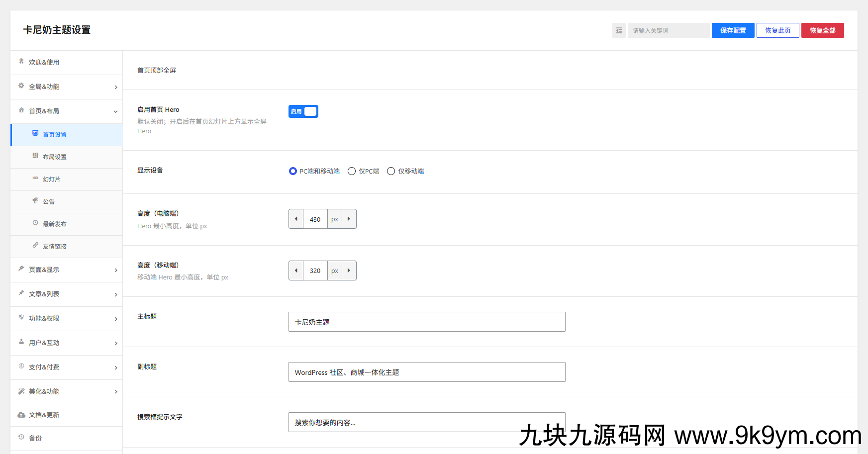Click the megaphone icon beside 公告
The height and width of the screenshot is (454, 868).
[35, 200]
